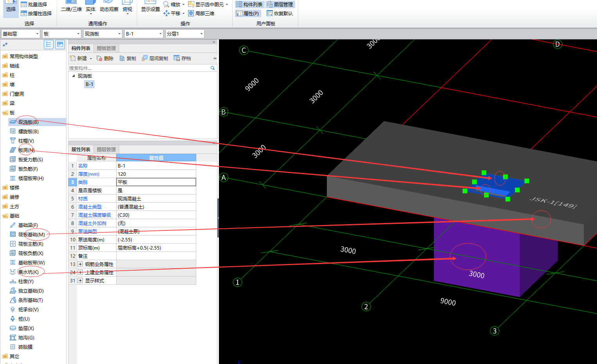Viewport: 597px width, 364px height.
Task: Switch to 图纸管理 tab in component panel
Action: pos(106,48)
